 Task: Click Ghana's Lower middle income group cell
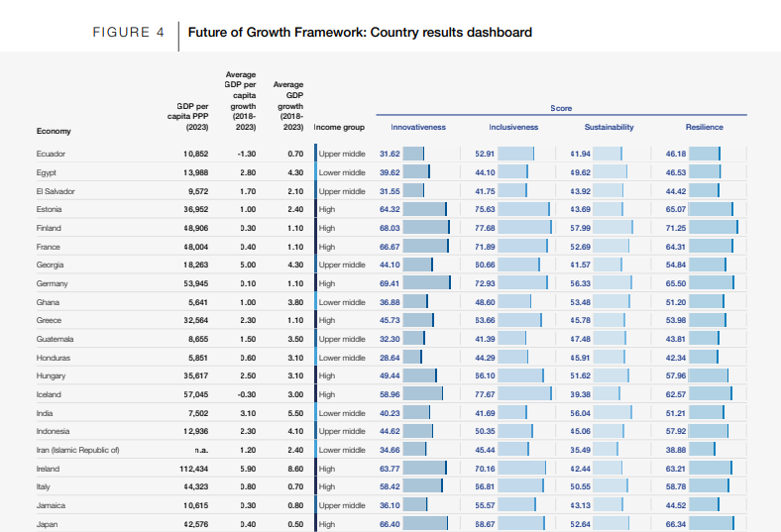(342, 302)
